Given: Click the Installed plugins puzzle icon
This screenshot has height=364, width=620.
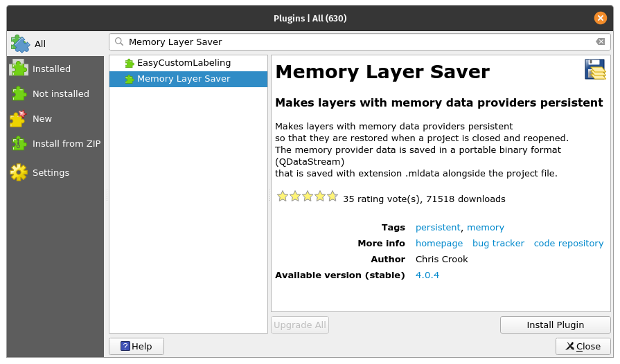Looking at the screenshot, I should tap(19, 69).
